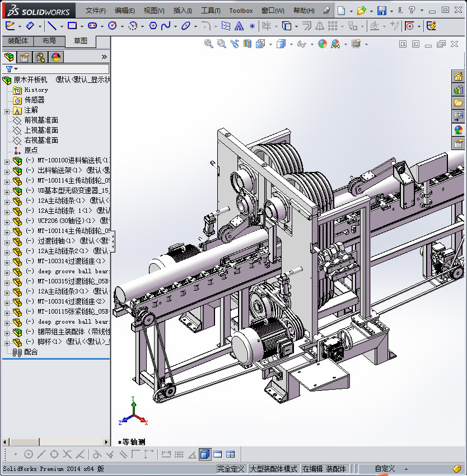Select the Spline sketch tool

click(x=166, y=26)
